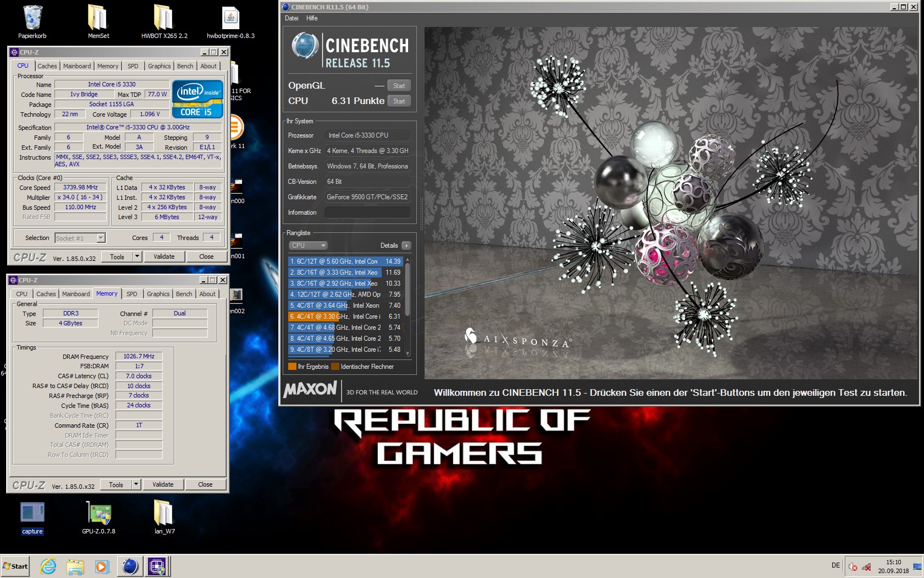Select ranking row 9 4C/8T @ 3.20 GHz
The height and width of the screenshot is (578, 924).
345,350
